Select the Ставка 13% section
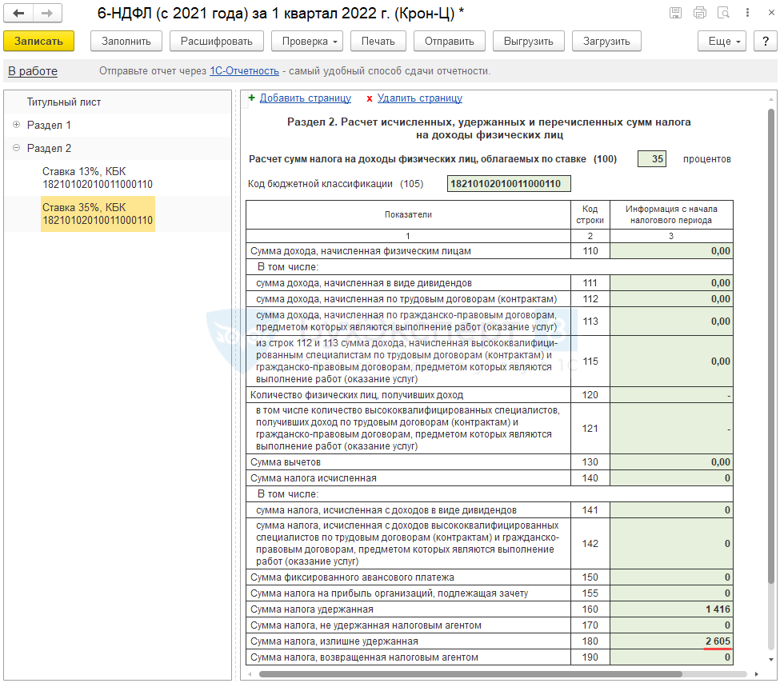The width and height of the screenshot is (784, 683). [97, 178]
